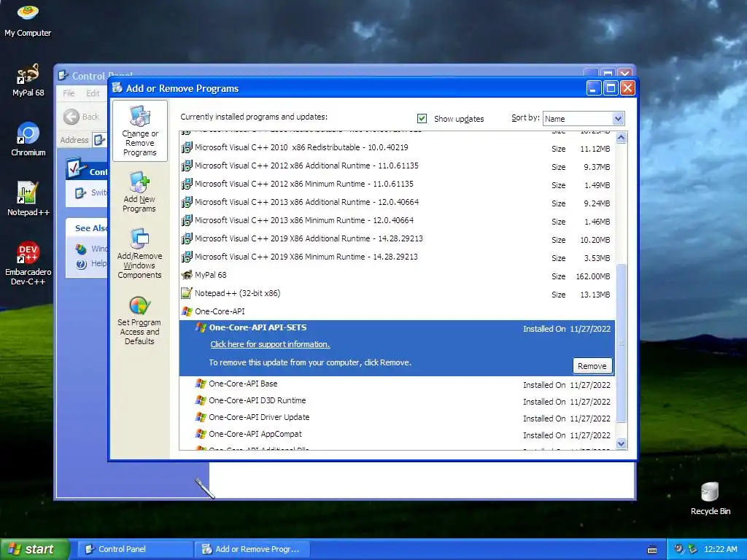747x560 pixels.
Task: Open Edit menu in Control Panel window
Action: (x=93, y=93)
